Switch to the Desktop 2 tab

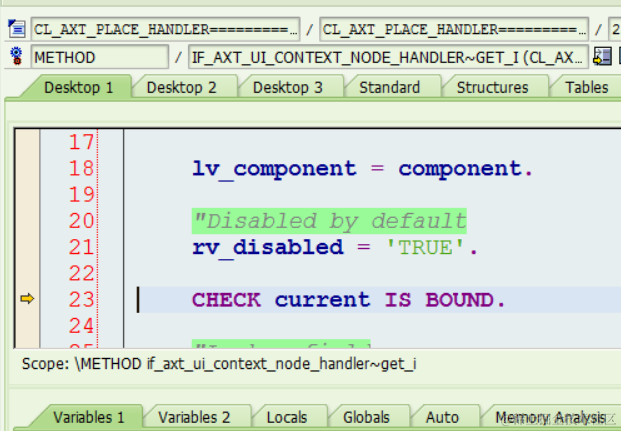pyautogui.click(x=181, y=87)
